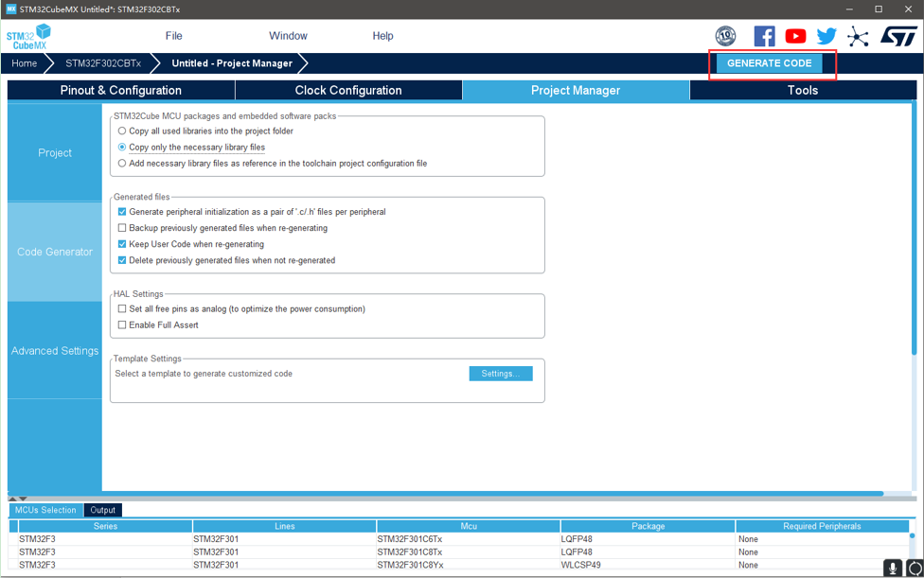The image size is (924, 578).
Task: Select Copy only the necessary library files
Action: pos(122,148)
